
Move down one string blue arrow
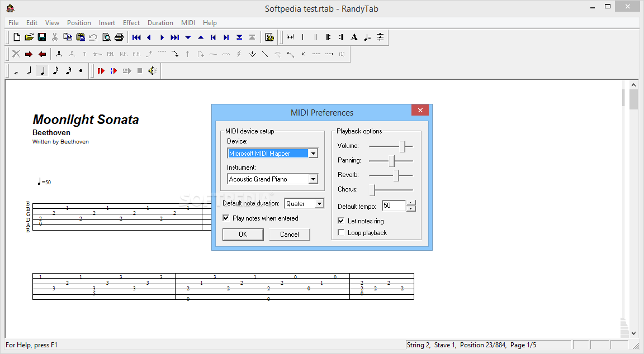[188, 37]
